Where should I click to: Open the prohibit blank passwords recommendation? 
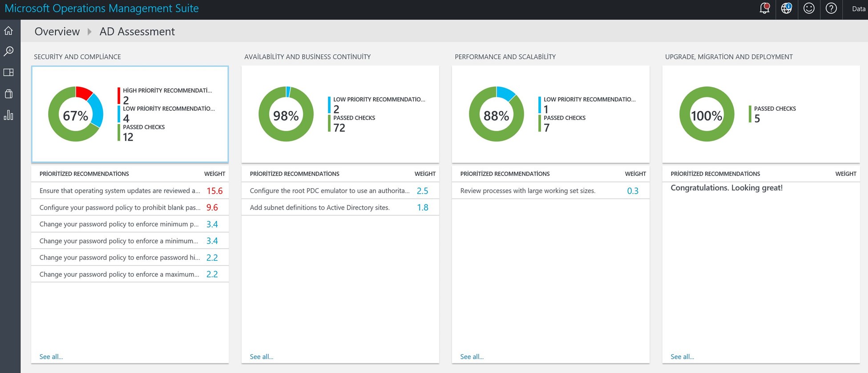[x=120, y=207]
